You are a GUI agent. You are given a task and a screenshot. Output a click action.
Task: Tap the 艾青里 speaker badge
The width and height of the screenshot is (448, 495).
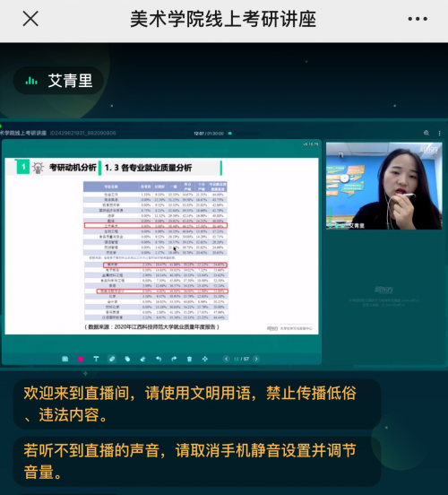click(x=58, y=81)
